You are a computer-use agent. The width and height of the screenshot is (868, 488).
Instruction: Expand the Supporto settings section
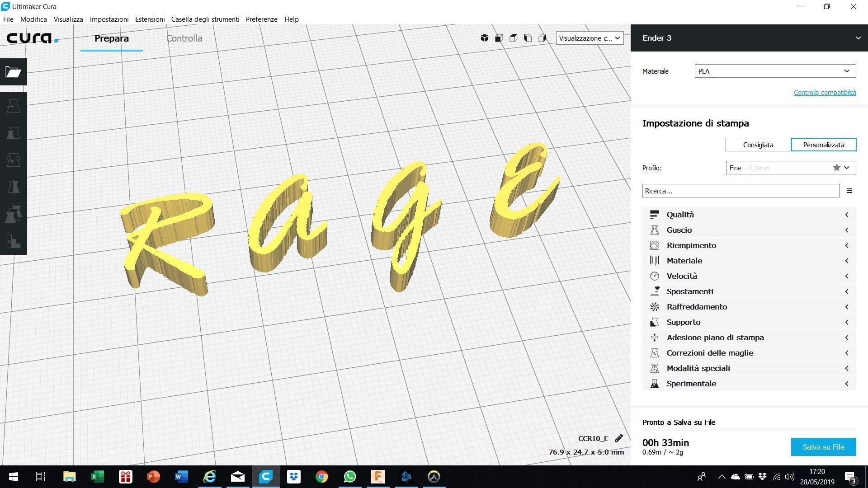[749, 322]
